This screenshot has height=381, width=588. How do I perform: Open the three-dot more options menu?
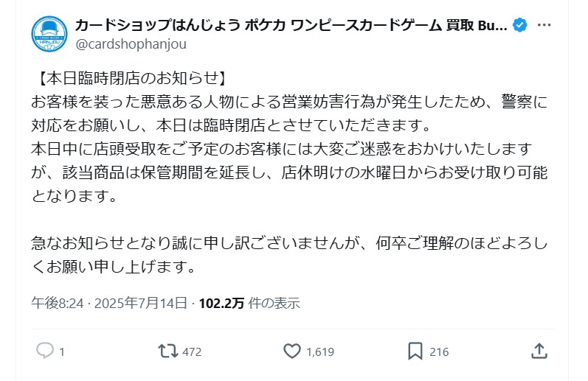[x=544, y=26]
